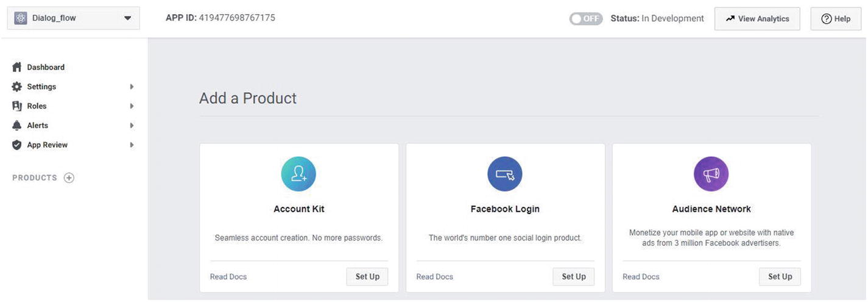Open the Dialog_flow app selector dropdown
The width and height of the screenshot is (868, 302).
coord(74,18)
